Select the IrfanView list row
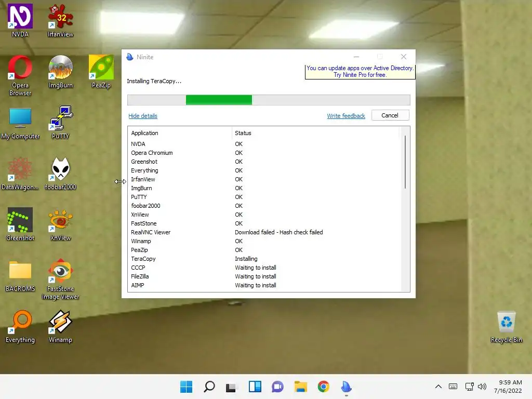532x399 pixels. 264,179
